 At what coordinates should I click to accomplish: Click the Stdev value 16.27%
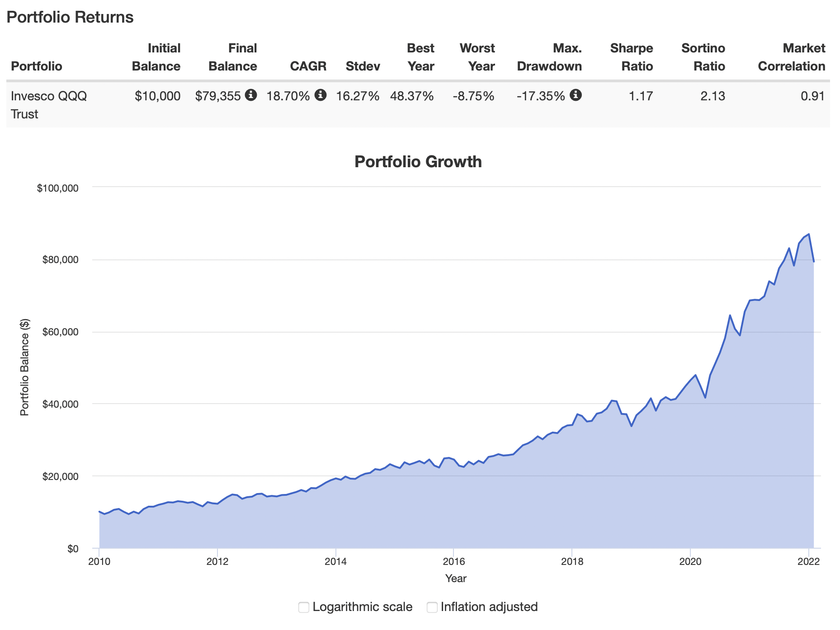[x=358, y=96]
